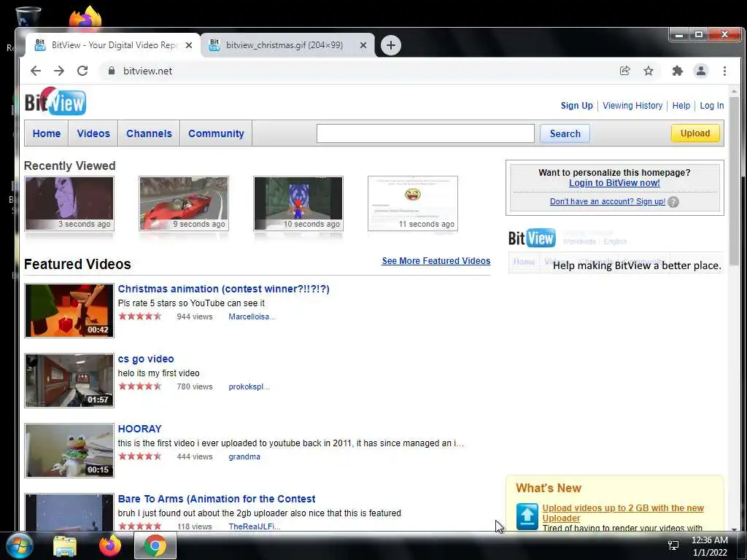Click the Search button
The image size is (747, 560).
[565, 134]
